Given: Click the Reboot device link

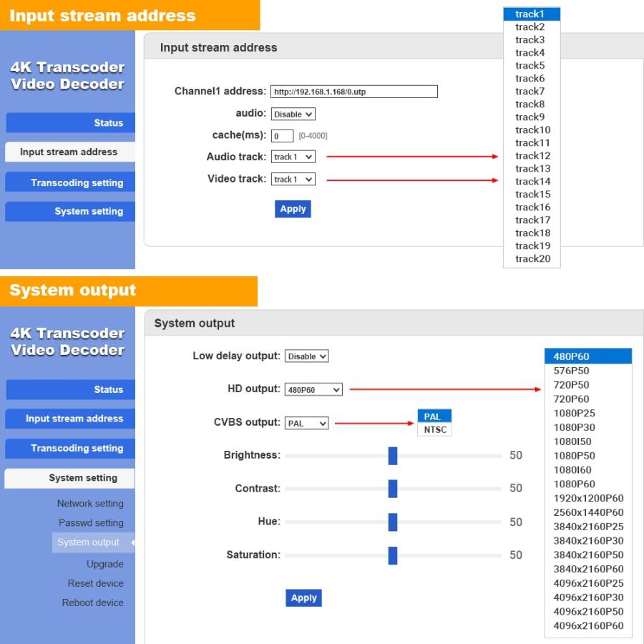Looking at the screenshot, I should (x=92, y=602).
